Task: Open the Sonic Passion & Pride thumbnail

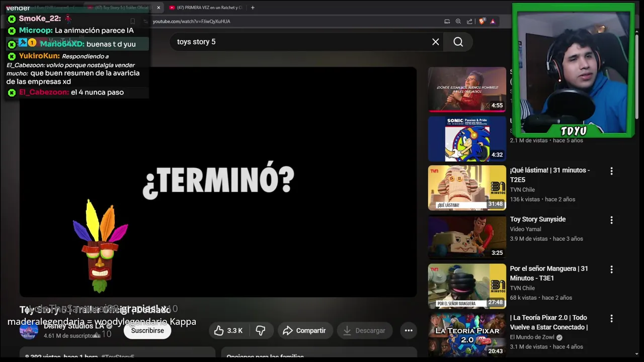Action: click(467, 138)
